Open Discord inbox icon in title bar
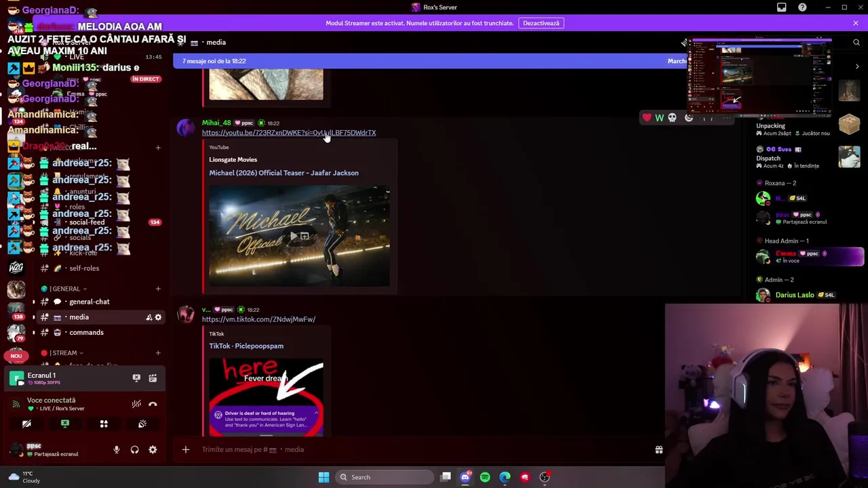The width and height of the screenshot is (868, 488). (781, 7)
